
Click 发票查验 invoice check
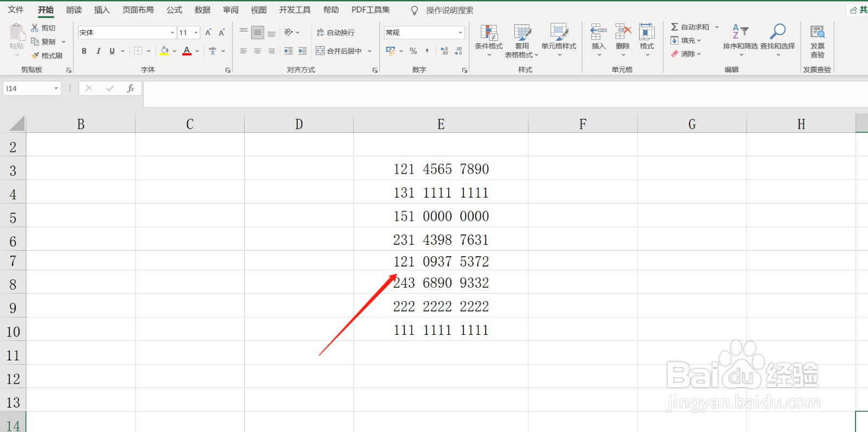click(x=817, y=42)
